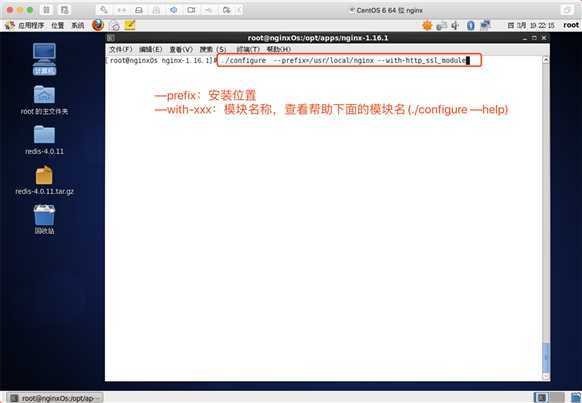Screen dimensions: 582x403
Task: Launch Firefox from the top panel
Action: (98, 25)
